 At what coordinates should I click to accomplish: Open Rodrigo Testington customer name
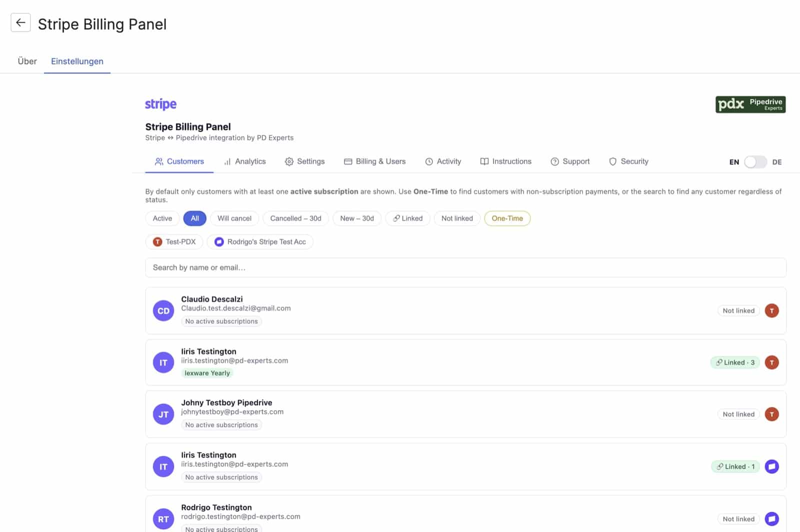click(x=216, y=508)
